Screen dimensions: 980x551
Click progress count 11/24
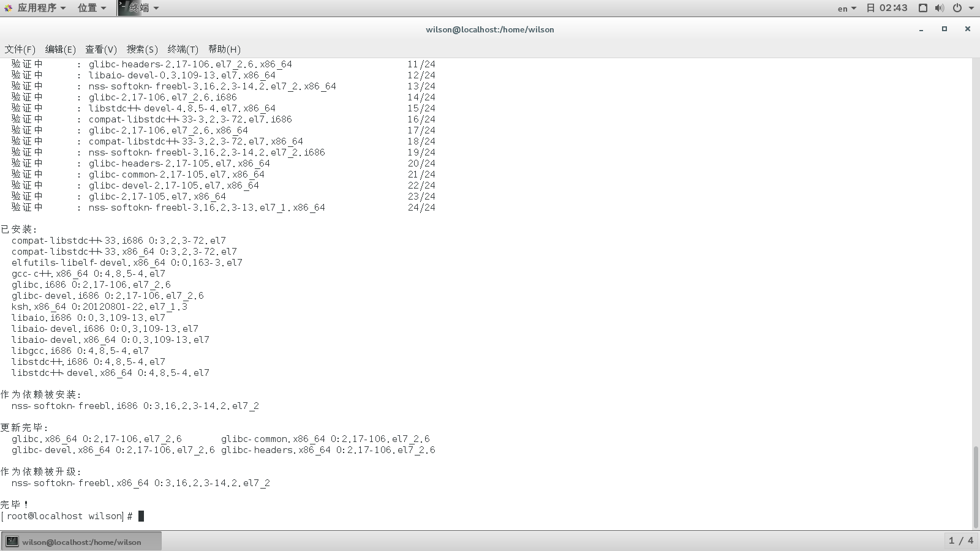[x=421, y=64]
